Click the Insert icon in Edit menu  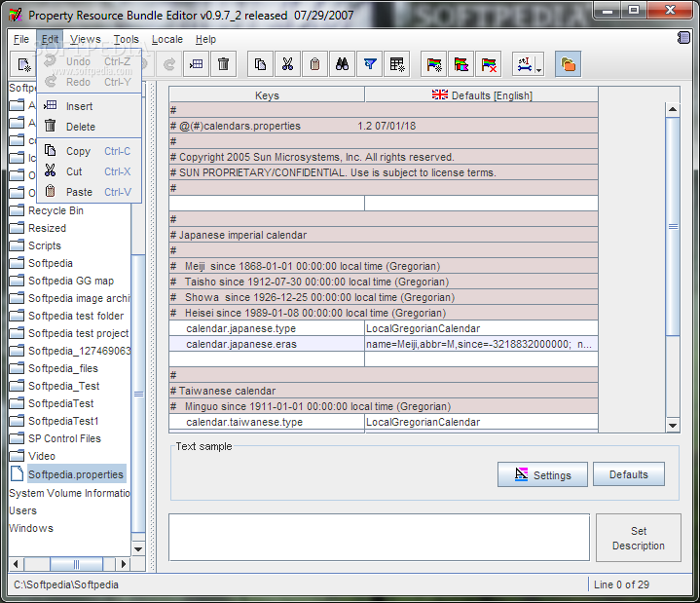click(51, 105)
